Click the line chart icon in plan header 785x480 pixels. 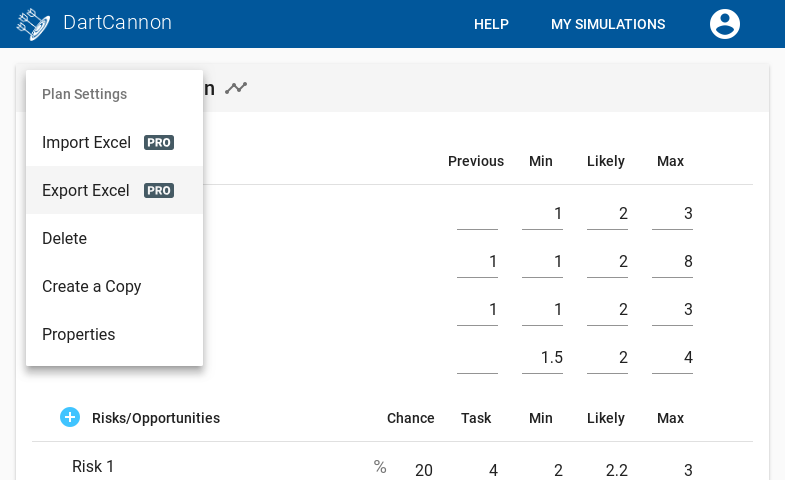(236, 88)
